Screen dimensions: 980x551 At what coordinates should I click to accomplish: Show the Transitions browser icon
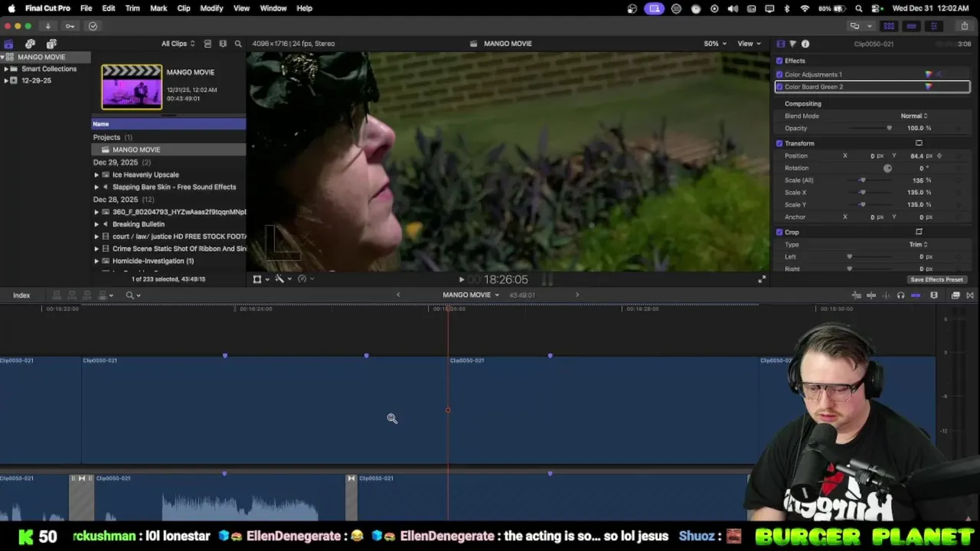pyautogui.click(x=970, y=295)
